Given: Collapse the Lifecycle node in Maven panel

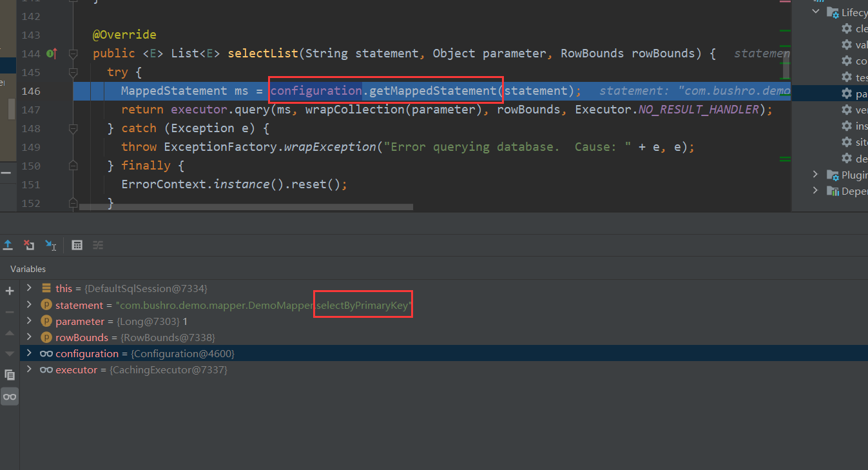Looking at the screenshot, I should [816, 12].
